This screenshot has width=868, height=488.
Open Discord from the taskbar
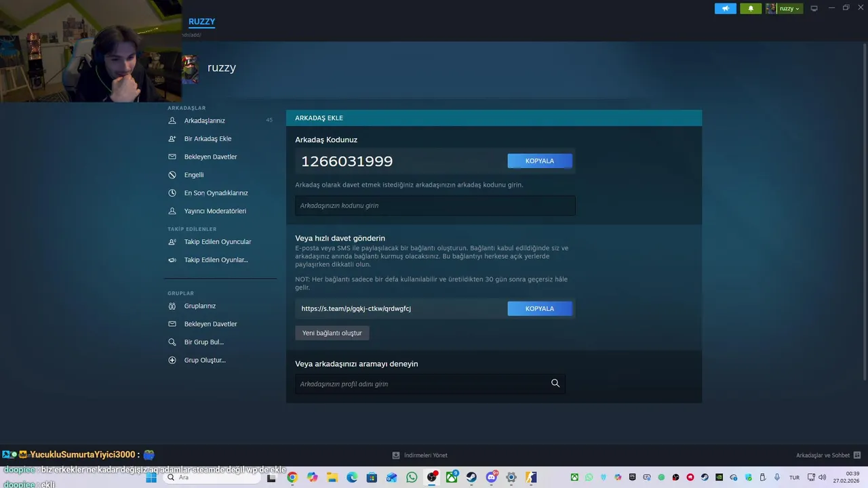[492, 478]
